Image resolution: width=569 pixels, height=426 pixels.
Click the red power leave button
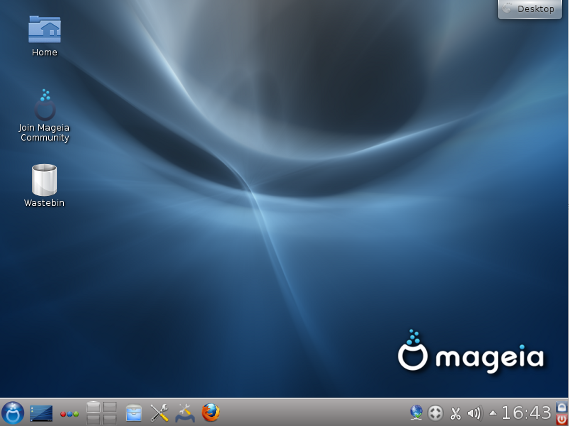(x=561, y=419)
